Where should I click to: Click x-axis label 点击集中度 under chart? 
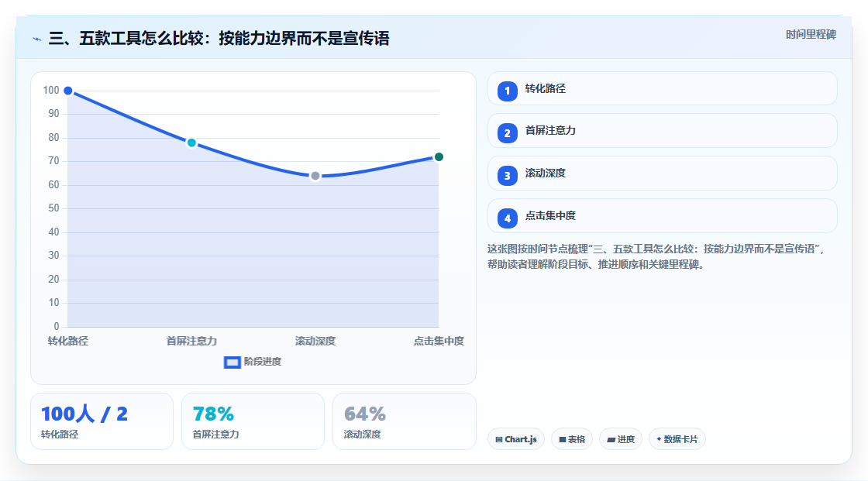pos(439,341)
